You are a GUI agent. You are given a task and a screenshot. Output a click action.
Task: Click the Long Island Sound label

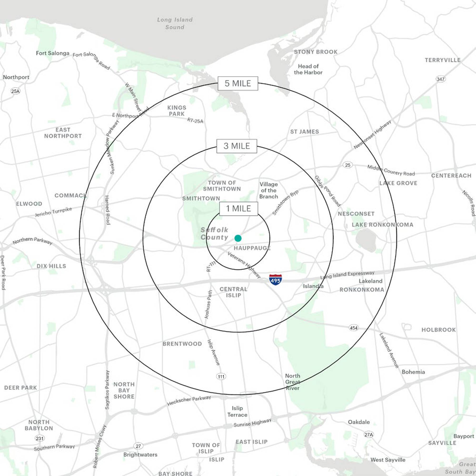point(175,23)
